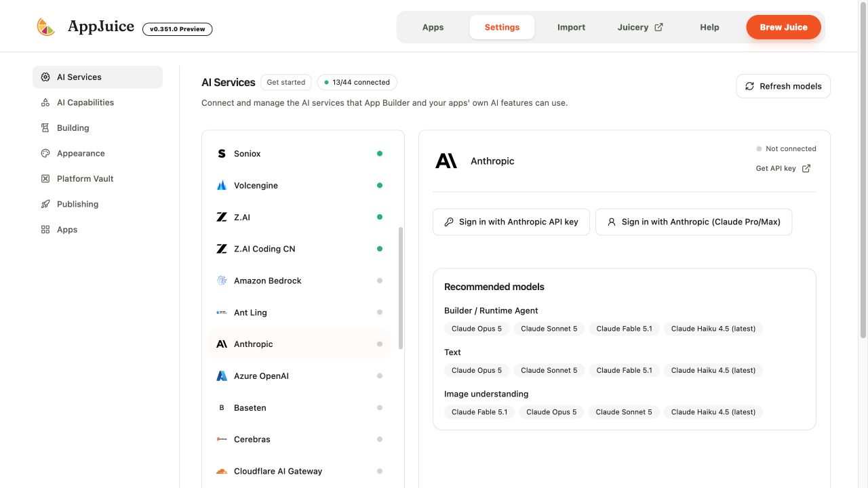Click the 13/44 connected badge

click(357, 83)
